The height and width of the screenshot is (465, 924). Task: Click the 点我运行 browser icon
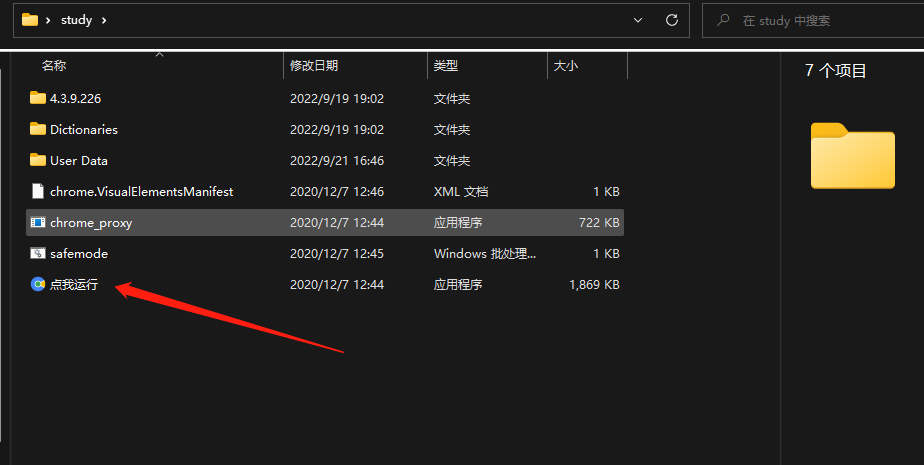click(38, 284)
